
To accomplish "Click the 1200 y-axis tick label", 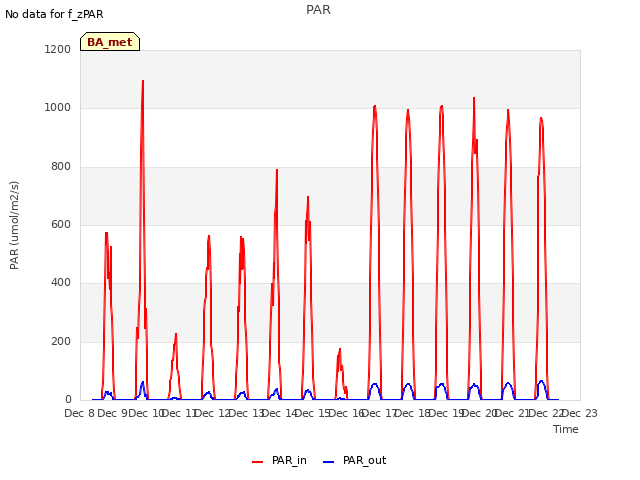I will tap(58, 49).
